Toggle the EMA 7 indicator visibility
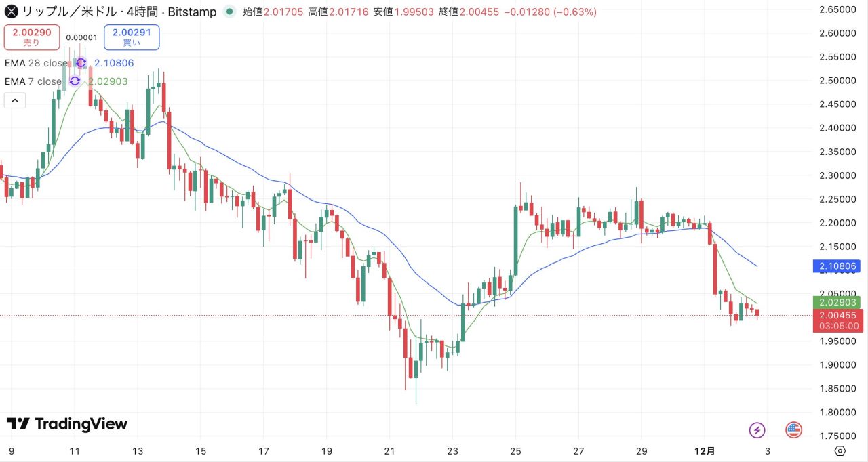 31,81
